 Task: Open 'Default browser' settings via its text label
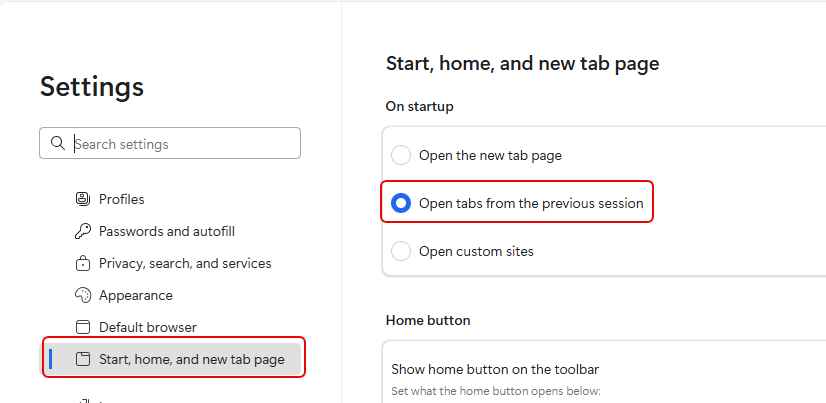tap(147, 327)
